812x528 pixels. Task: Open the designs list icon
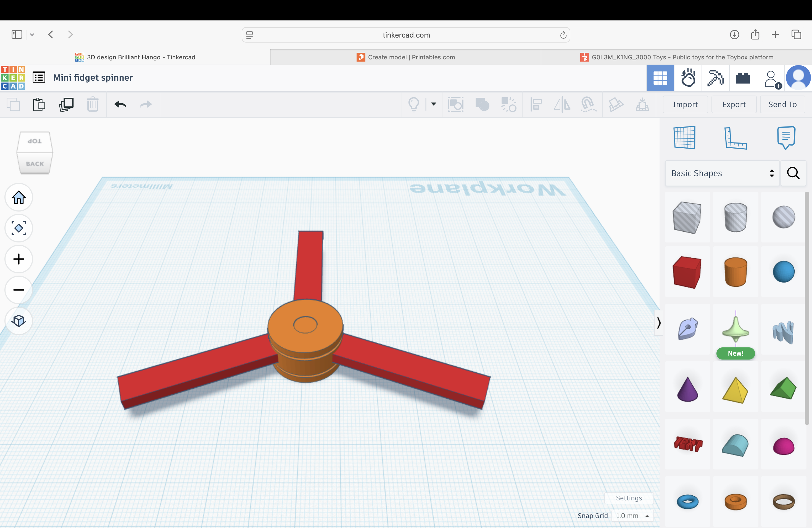(39, 77)
